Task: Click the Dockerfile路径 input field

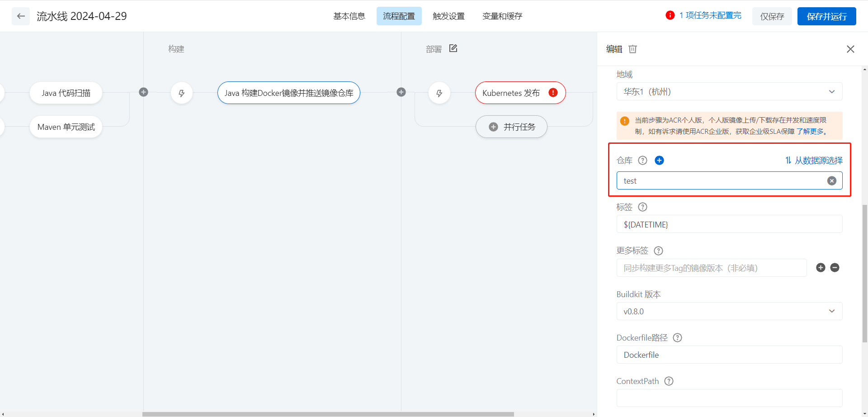Action: 729,355
